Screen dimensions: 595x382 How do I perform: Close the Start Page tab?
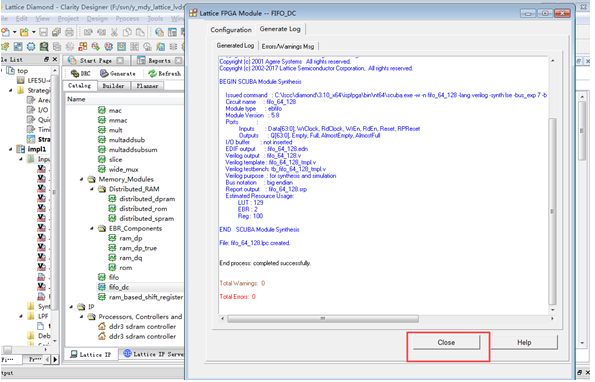tap(120, 61)
